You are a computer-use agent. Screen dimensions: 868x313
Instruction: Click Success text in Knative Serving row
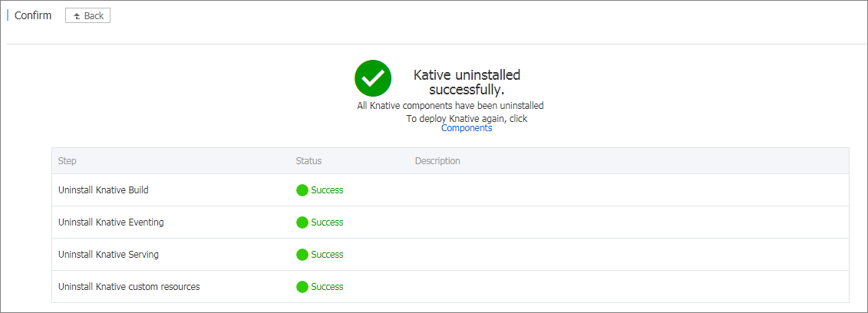pos(327,255)
